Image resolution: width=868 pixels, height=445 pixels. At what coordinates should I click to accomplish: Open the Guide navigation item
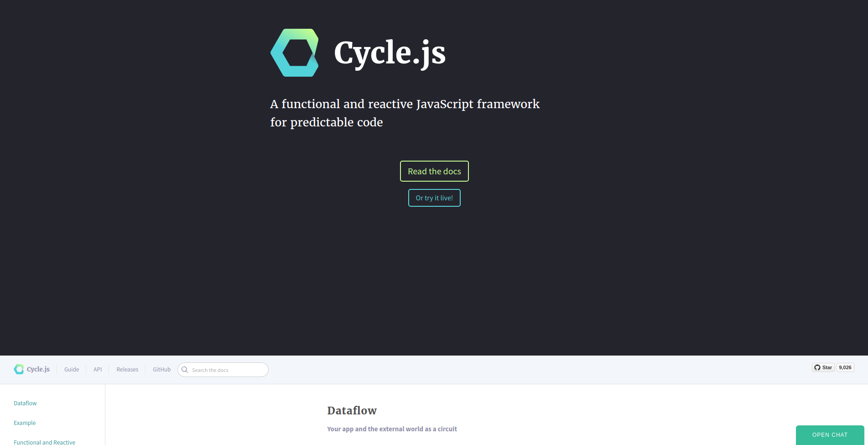(x=72, y=370)
